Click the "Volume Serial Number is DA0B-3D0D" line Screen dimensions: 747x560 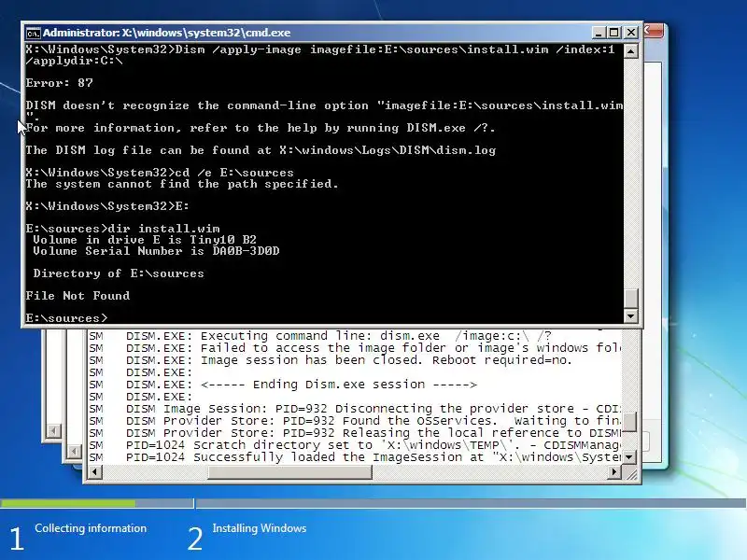(x=156, y=251)
